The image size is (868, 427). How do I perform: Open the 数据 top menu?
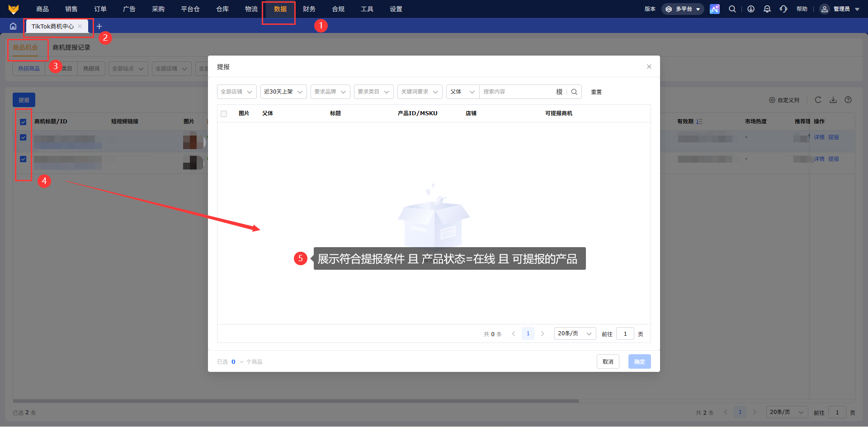(280, 9)
